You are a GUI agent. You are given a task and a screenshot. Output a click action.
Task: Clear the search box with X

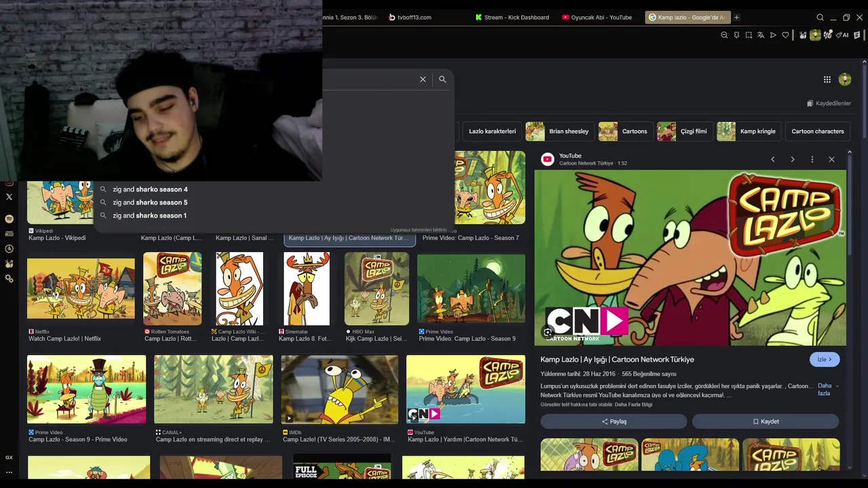tap(422, 79)
